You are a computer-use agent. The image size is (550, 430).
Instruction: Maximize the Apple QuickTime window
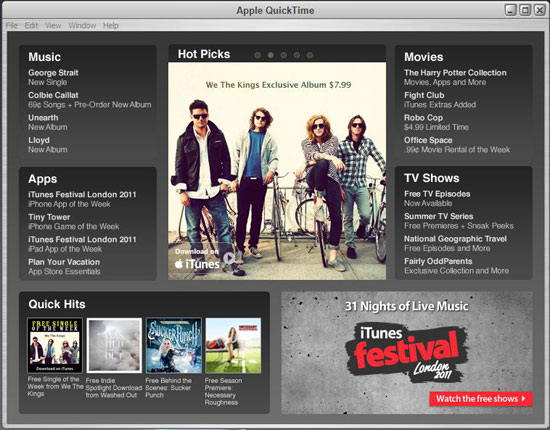point(525,10)
